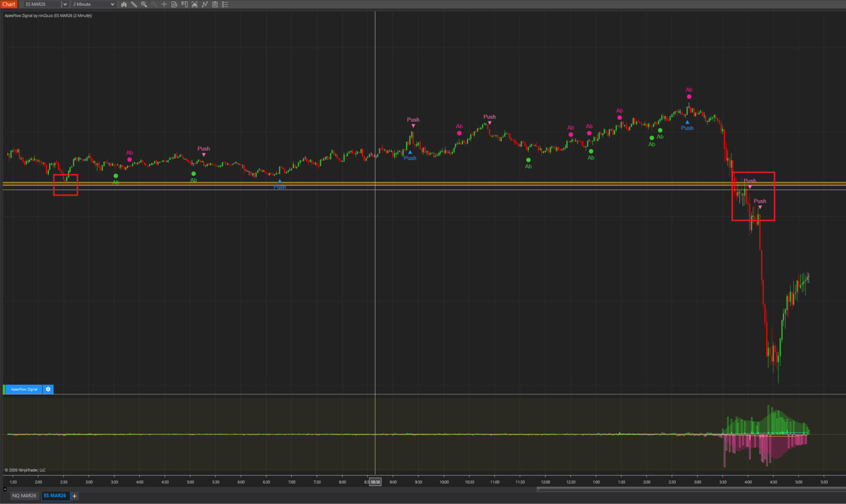Open the Data Series document icon
Screen dimensions: 846x504
pyautogui.click(x=174, y=4)
